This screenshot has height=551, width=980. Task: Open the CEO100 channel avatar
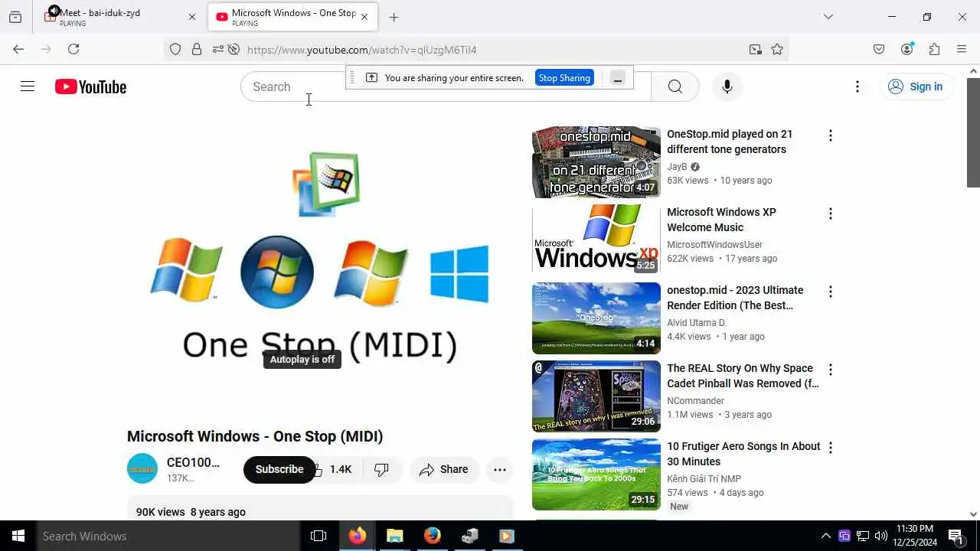point(142,469)
